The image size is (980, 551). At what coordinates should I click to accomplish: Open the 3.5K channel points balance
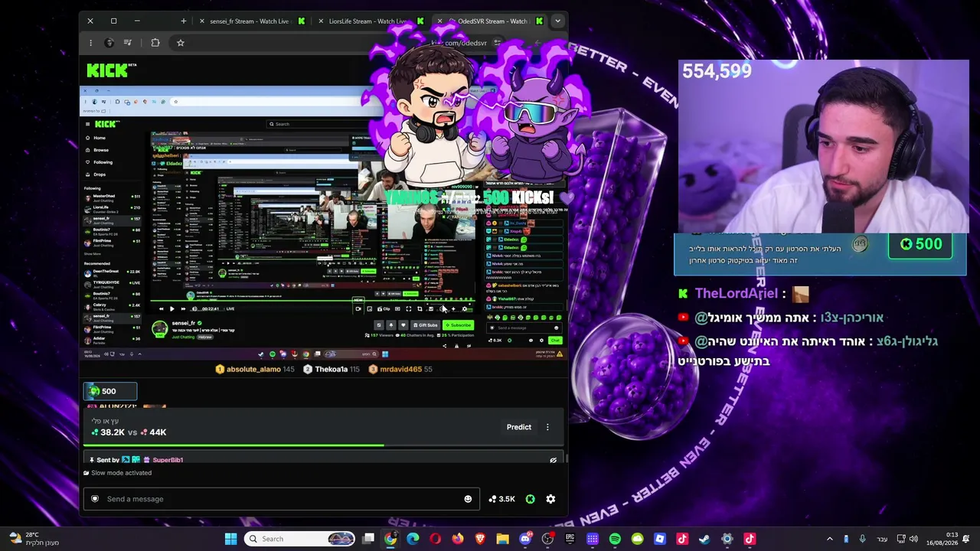click(x=502, y=499)
